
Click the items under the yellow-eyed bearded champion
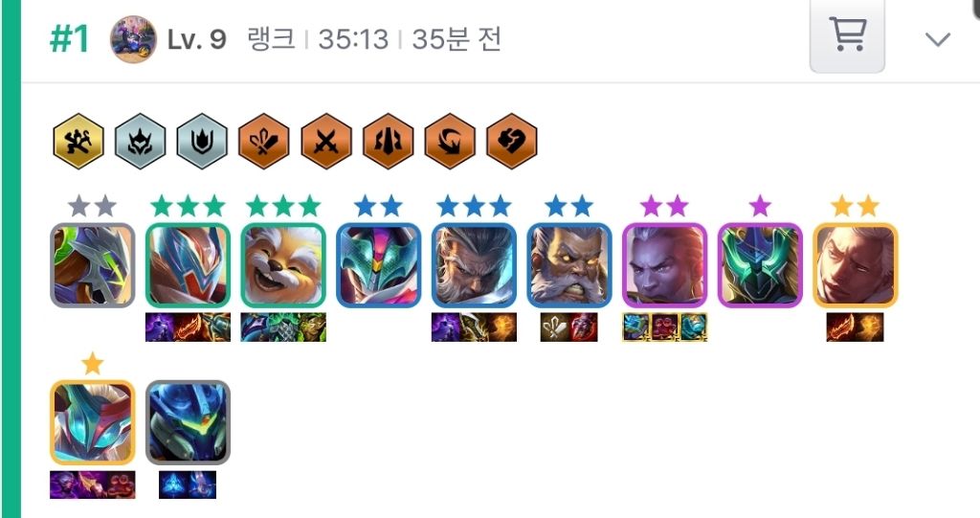tap(568, 327)
